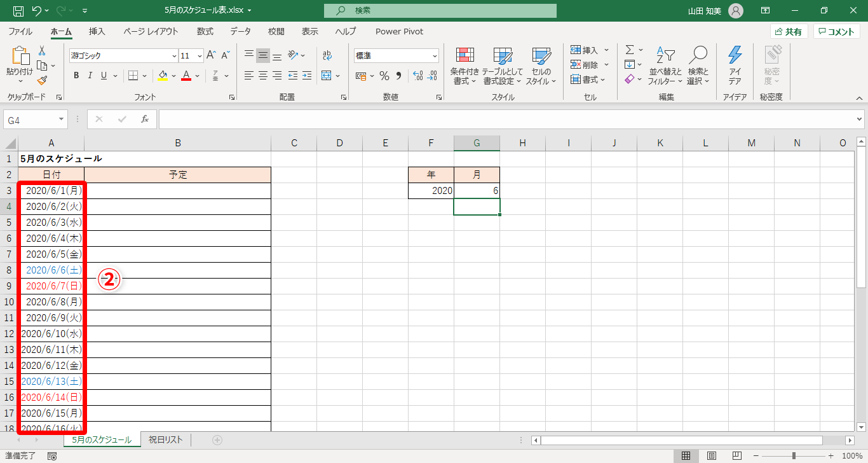Click the Page Break Preview view button
Image resolution: width=868 pixels, height=463 pixels.
[738, 456]
